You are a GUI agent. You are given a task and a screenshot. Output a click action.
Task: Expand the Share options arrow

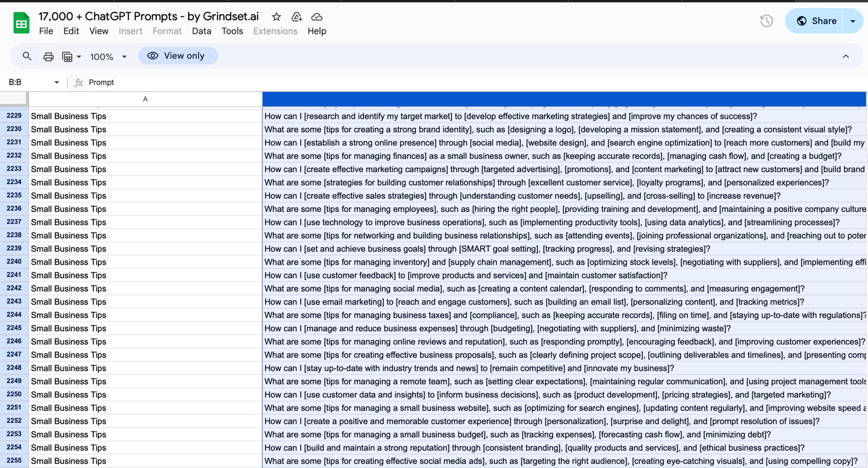[x=853, y=21]
